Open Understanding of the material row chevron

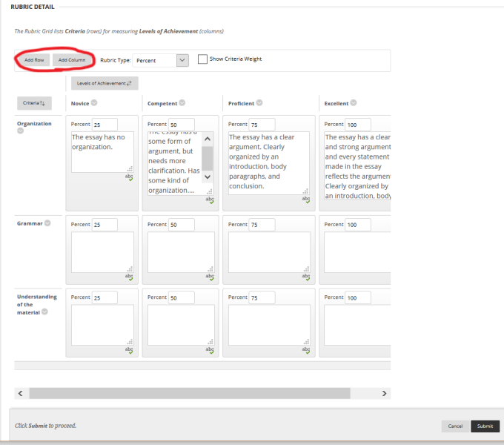tap(44, 312)
